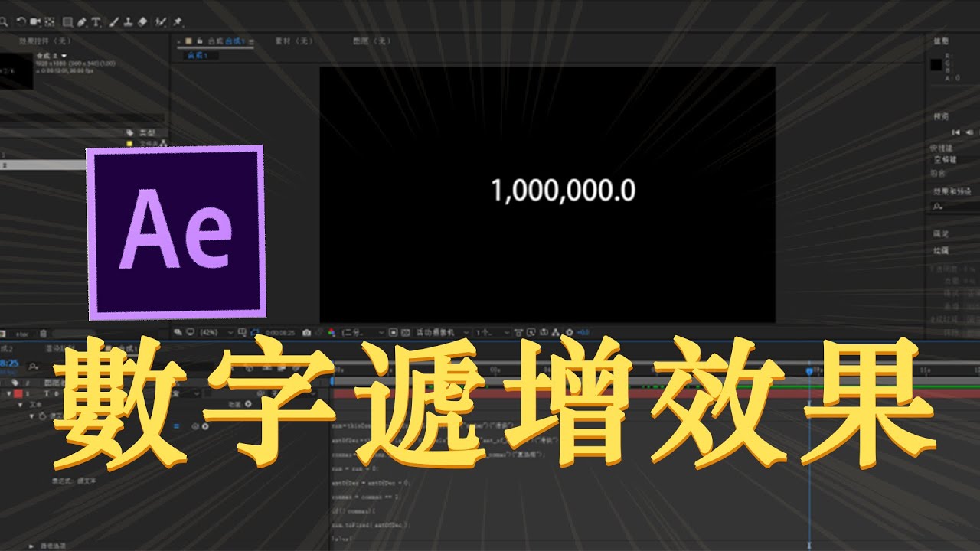This screenshot has width=980, height=551.
Task: Toggle the lock icon on composition viewer tab
Action: (x=200, y=41)
